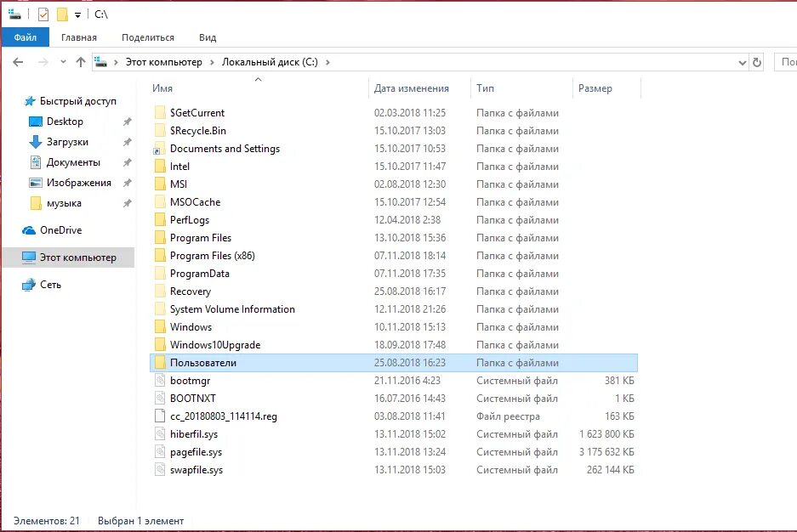Click the computer icon in the address bar
797x532 pixels.
100,62
